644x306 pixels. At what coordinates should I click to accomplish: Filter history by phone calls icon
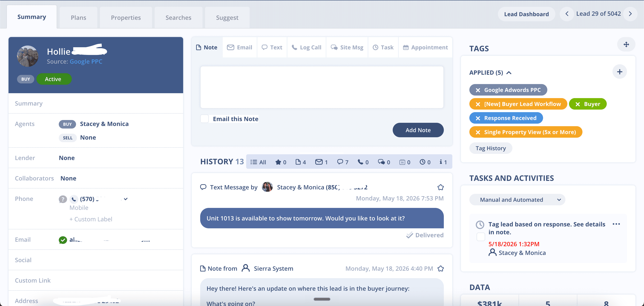pos(363,162)
